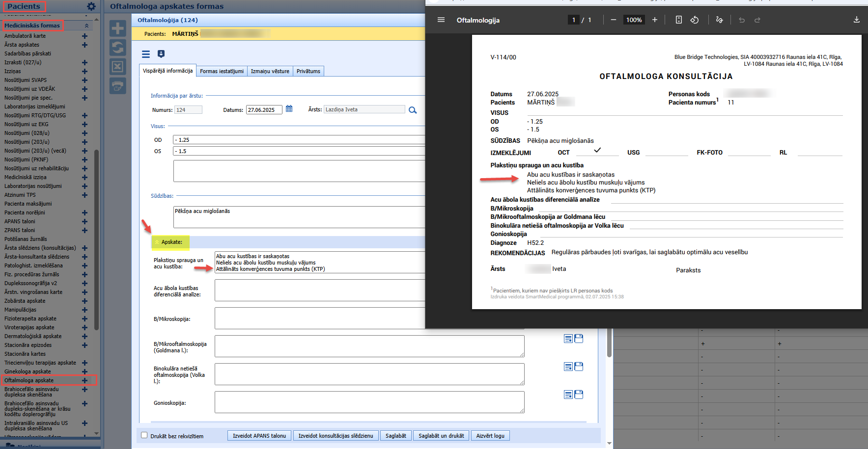Click Saglabāt un drukāt button

[441, 436]
